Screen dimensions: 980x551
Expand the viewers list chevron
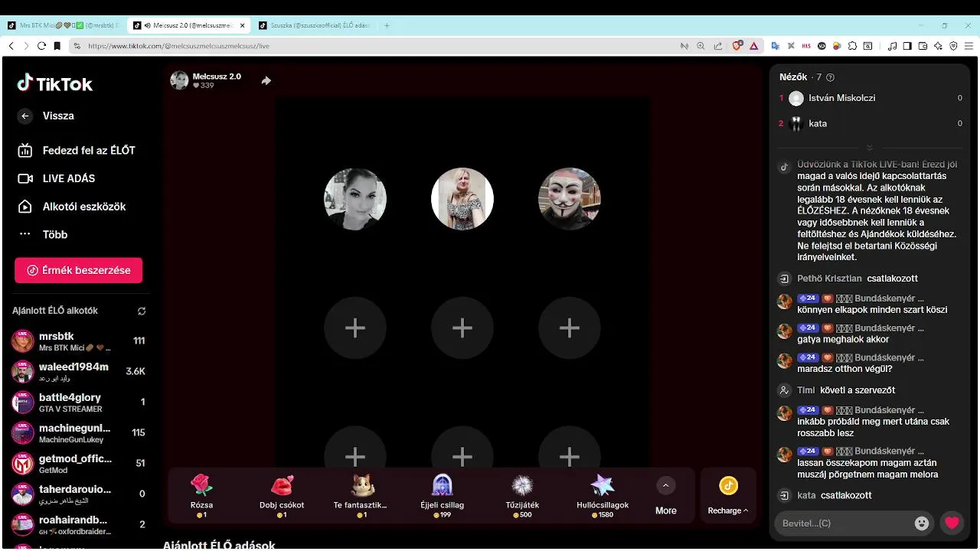click(870, 148)
